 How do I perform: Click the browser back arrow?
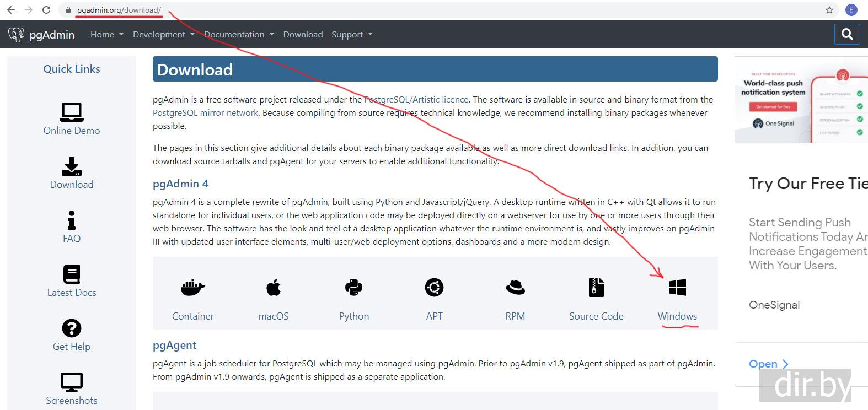pos(11,10)
